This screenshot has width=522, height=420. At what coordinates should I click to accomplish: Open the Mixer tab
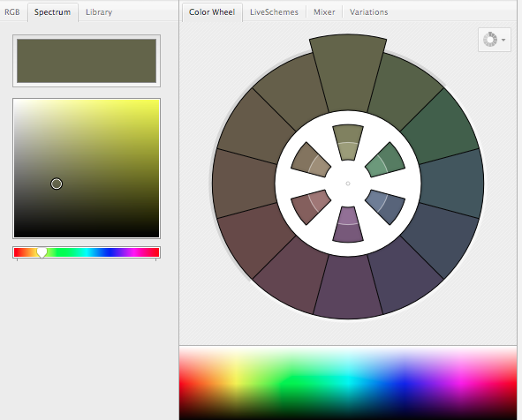pos(324,12)
